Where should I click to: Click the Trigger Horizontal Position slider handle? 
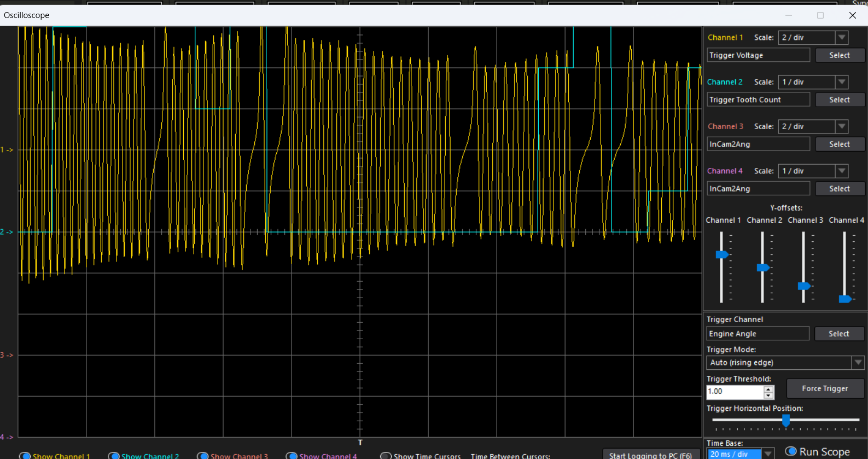786,420
